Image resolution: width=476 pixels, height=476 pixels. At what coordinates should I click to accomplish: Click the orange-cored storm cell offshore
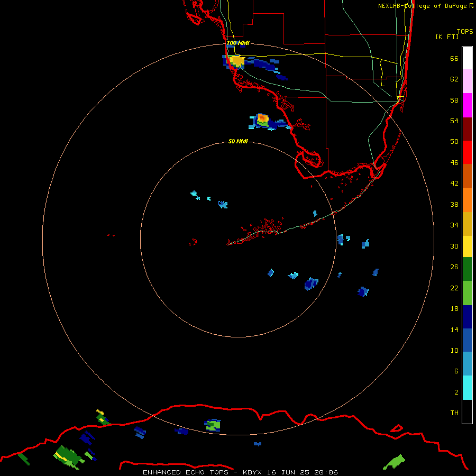[262, 118]
